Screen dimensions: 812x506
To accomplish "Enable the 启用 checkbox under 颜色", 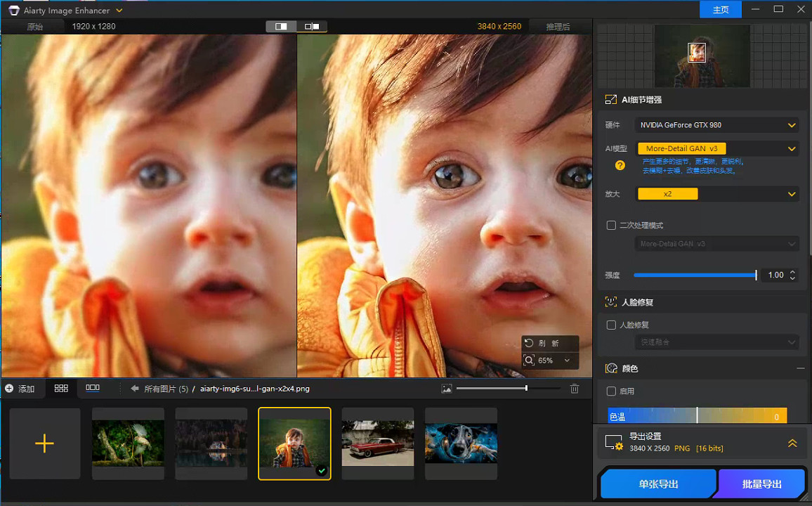I will click(x=610, y=391).
